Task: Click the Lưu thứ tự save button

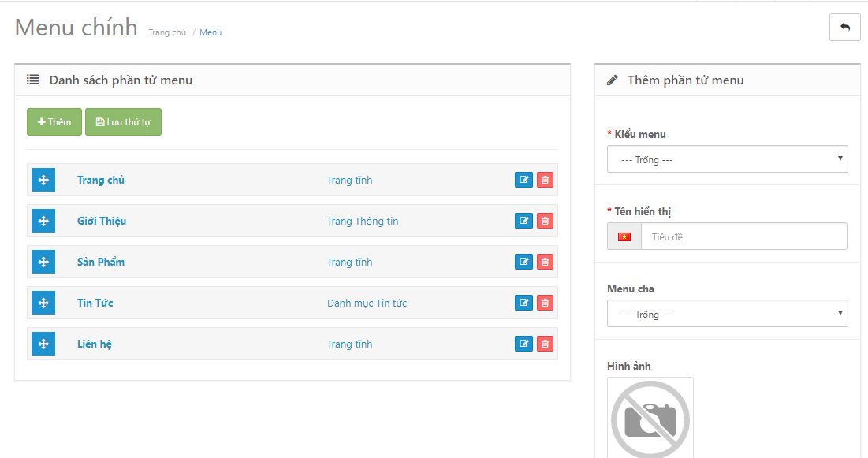Action: tap(124, 122)
